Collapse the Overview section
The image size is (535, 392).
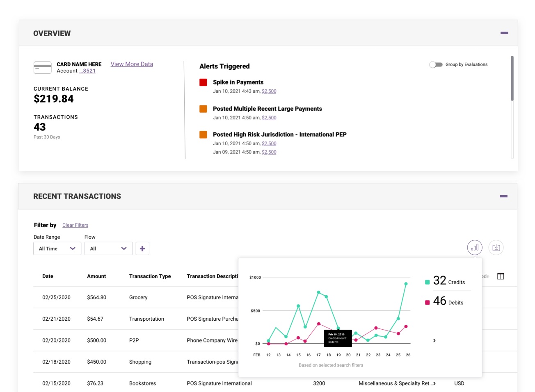[x=504, y=33]
